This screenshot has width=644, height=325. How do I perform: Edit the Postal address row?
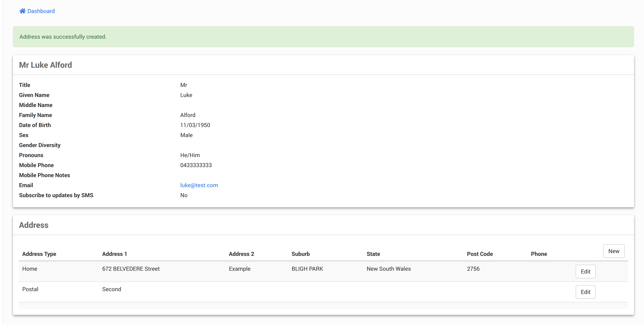(x=585, y=292)
